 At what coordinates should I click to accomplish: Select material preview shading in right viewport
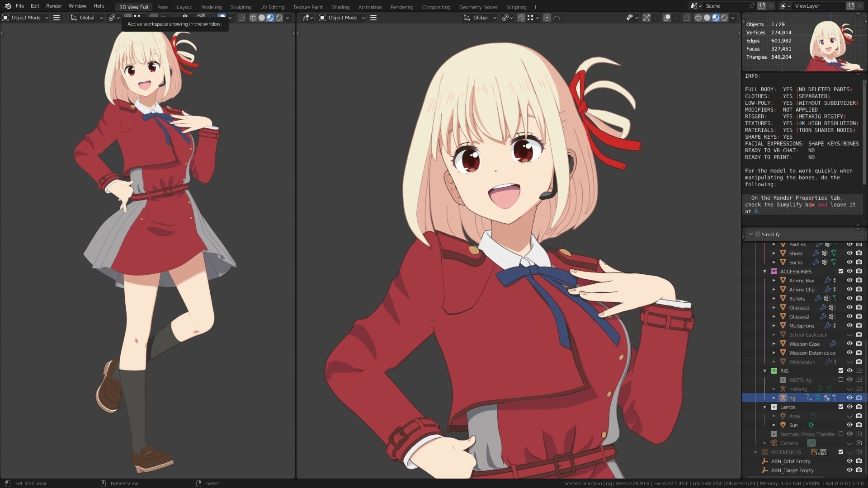pos(716,18)
